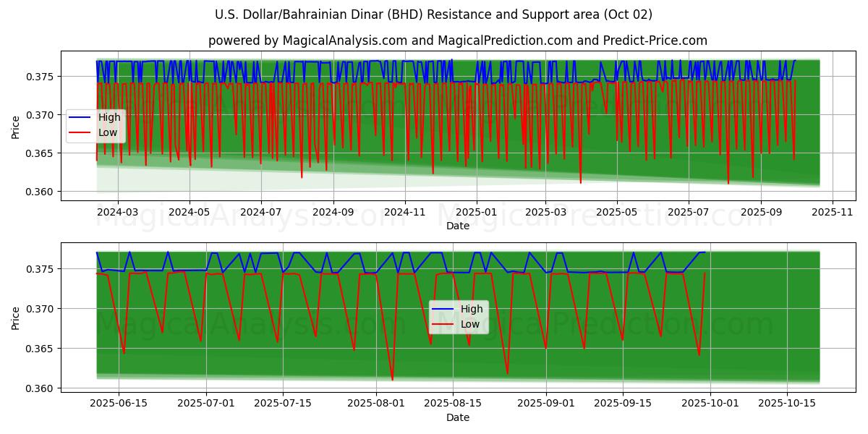Select the 2025-01 tick label on upper chart
Viewport: 868px width, 434px height.
coord(476,212)
